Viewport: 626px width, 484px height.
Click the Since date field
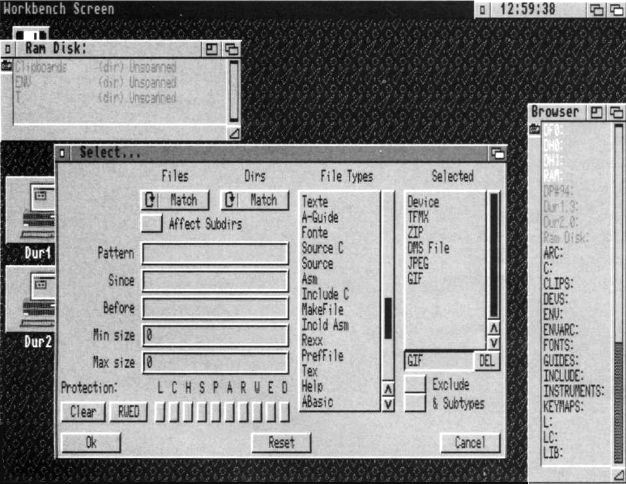pyautogui.click(x=215, y=281)
